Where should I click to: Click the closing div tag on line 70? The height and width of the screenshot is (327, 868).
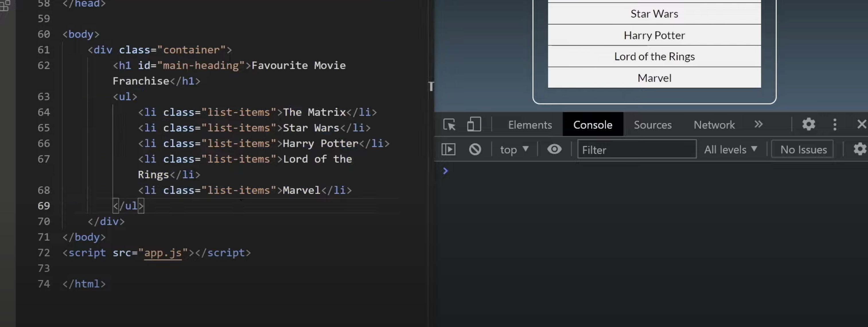coord(106,221)
